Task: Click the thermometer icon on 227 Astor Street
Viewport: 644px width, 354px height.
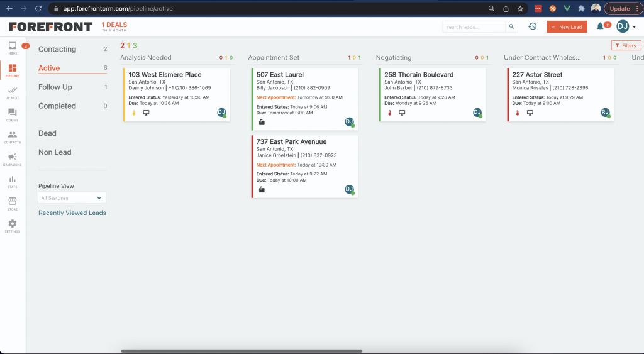Action: click(x=518, y=113)
